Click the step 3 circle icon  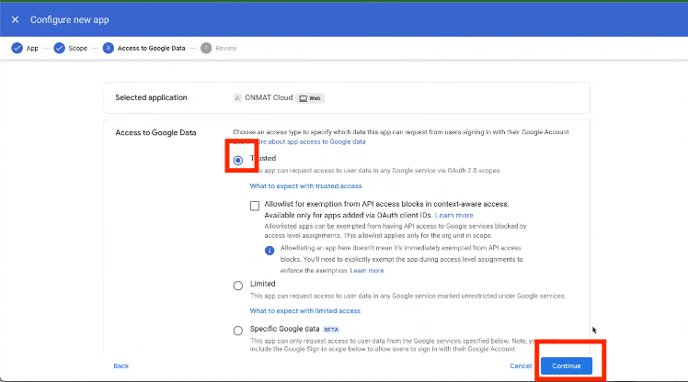(108, 48)
